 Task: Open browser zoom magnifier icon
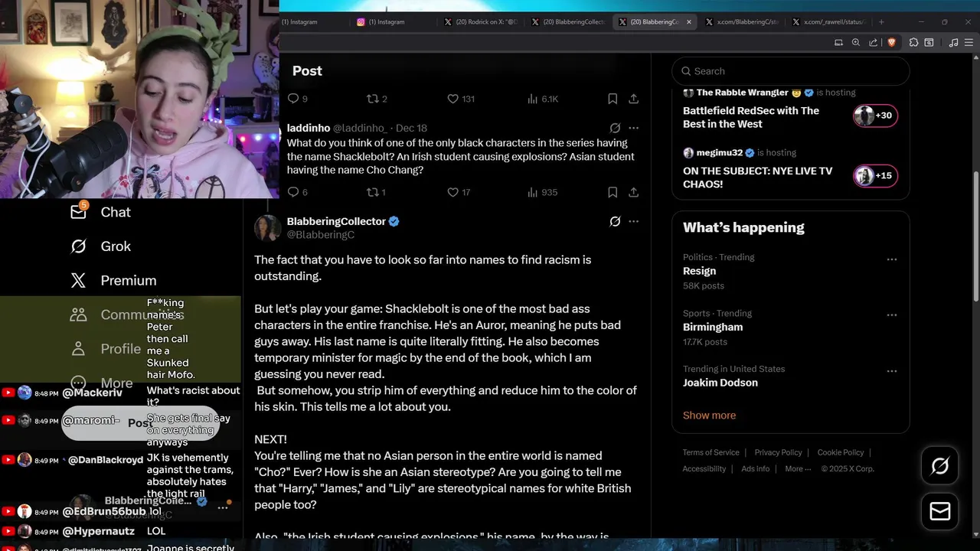click(856, 43)
